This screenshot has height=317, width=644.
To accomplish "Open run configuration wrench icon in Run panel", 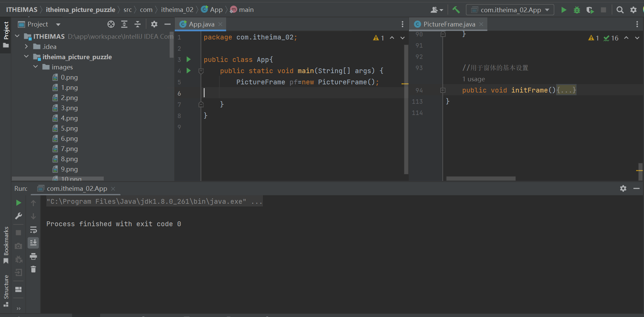I will [x=19, y=216].
